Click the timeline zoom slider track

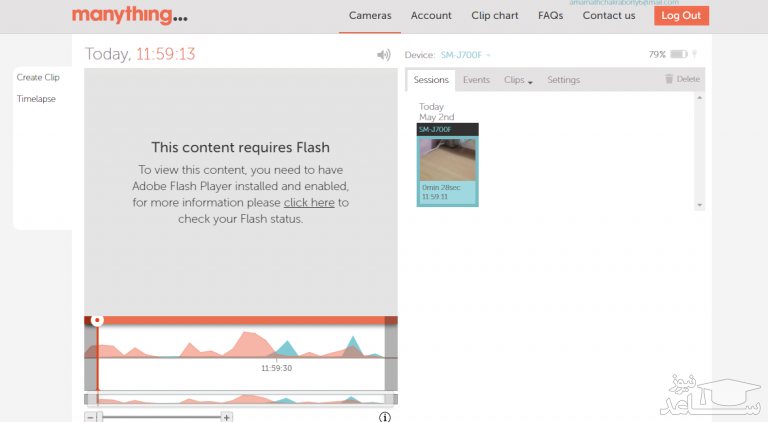pyautogui.click(x=160, y=416)
